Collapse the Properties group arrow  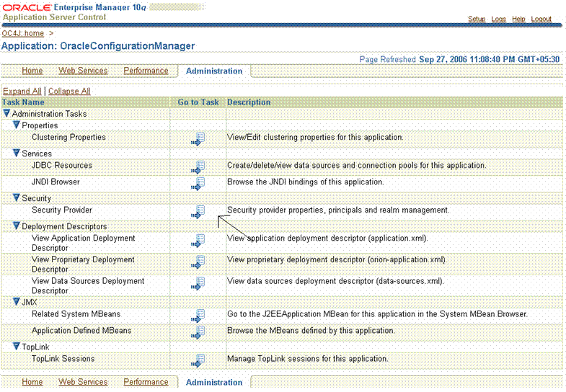click(x=17, y=125)
